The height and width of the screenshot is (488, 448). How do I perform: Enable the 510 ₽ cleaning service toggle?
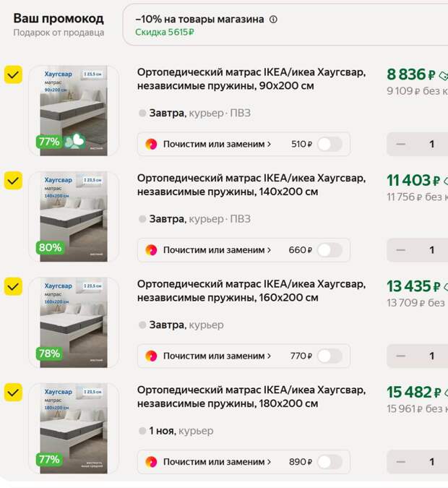(329, 144)
